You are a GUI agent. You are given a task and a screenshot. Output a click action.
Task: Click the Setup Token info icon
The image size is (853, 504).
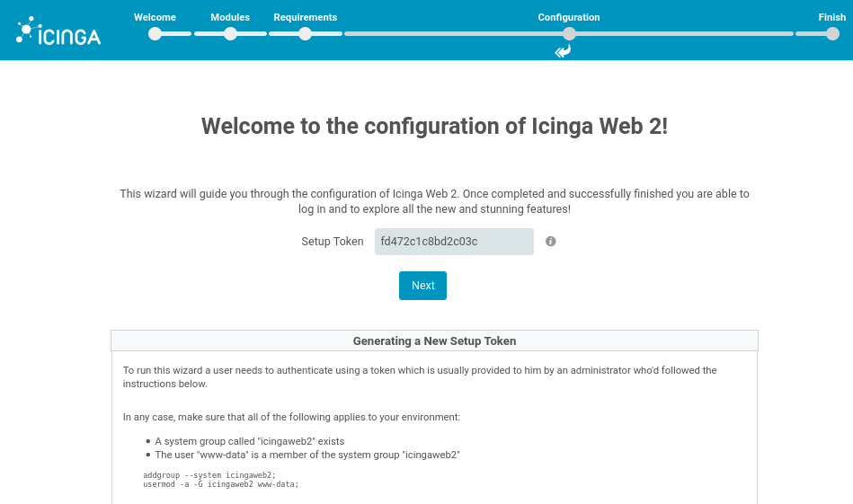click(551, 242)
